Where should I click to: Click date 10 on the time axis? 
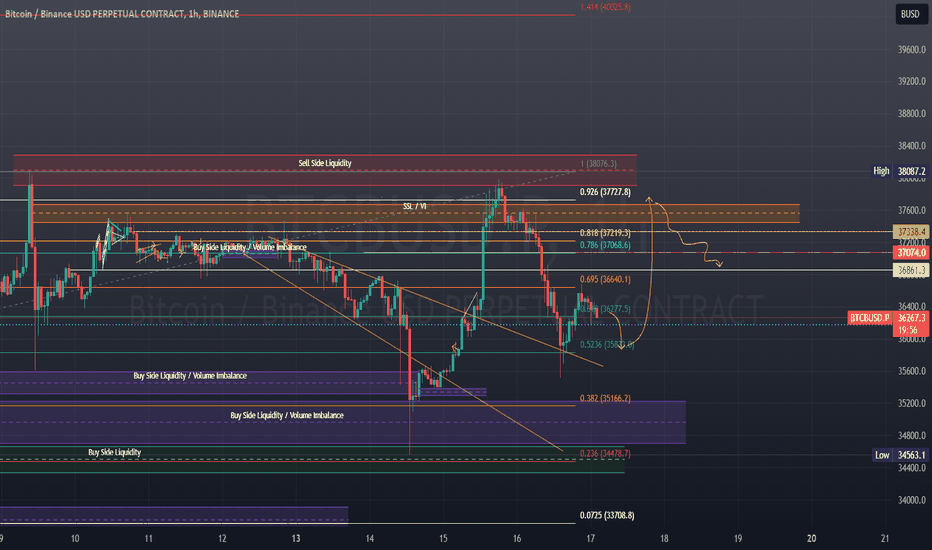tap(75, 539)
